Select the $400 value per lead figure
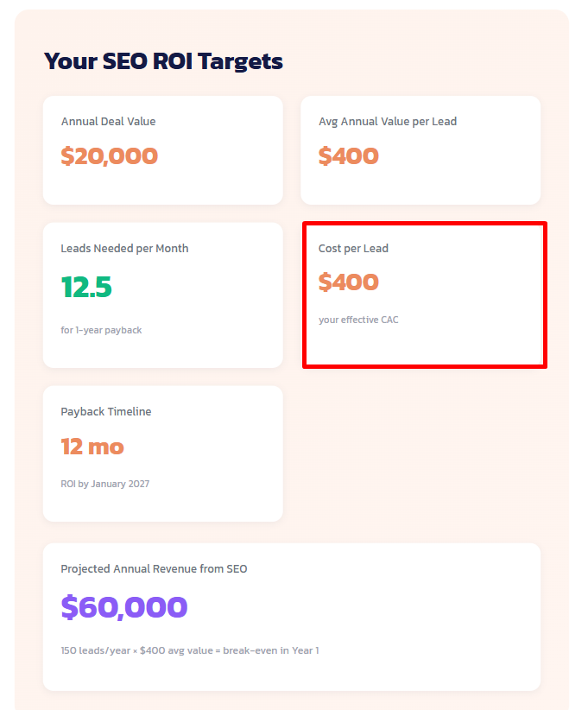Image resolution: width=588 pixels, height=710 pixels. 349,156
